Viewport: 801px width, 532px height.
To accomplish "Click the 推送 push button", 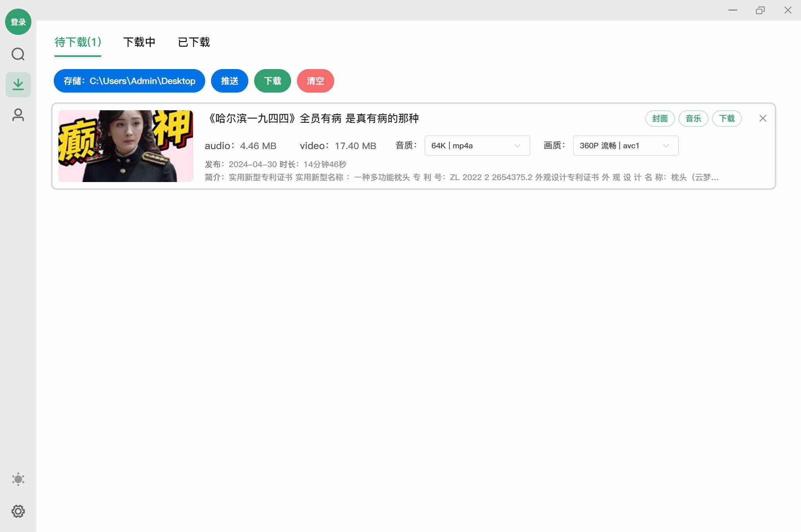I will (x=229, y=81).
